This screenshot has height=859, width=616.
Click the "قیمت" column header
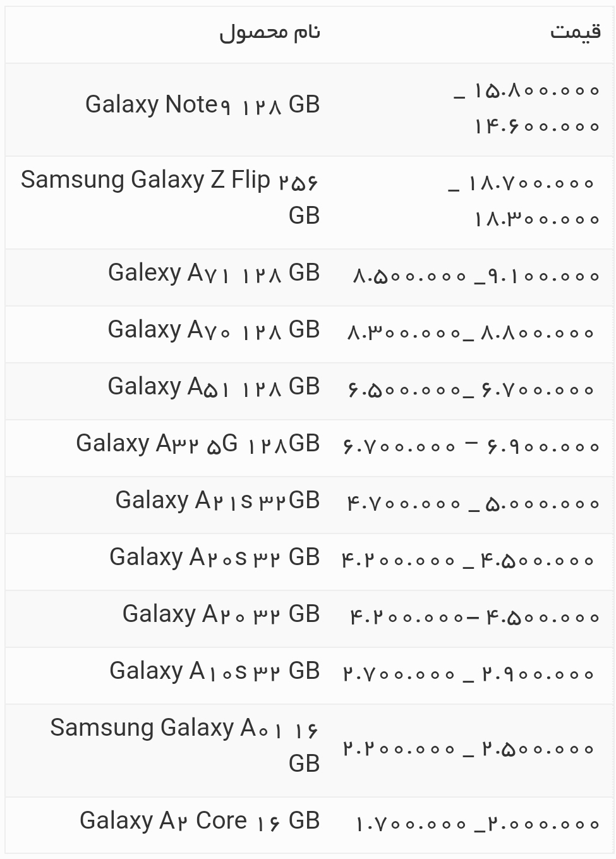(574, 32)
